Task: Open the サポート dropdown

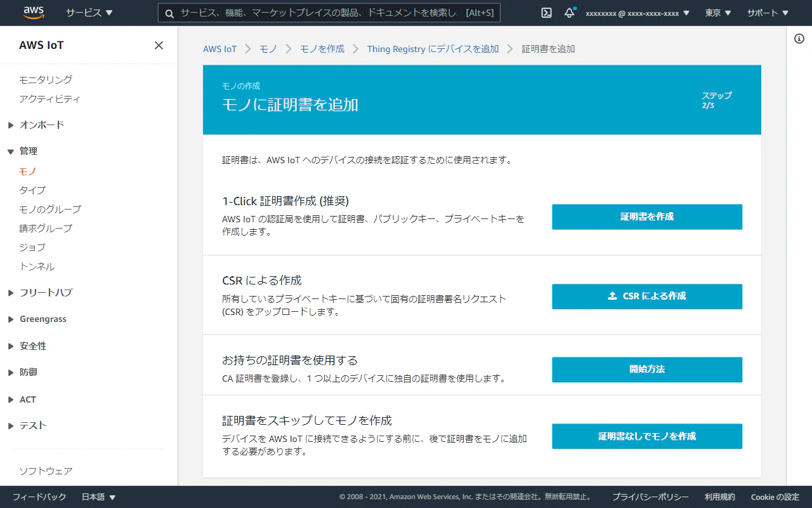Action: tap(766, 13)
